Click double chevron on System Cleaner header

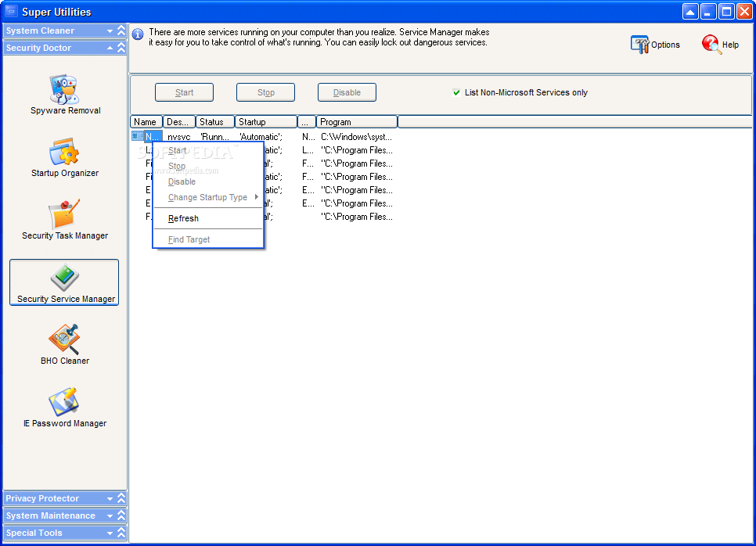(121, 31)
